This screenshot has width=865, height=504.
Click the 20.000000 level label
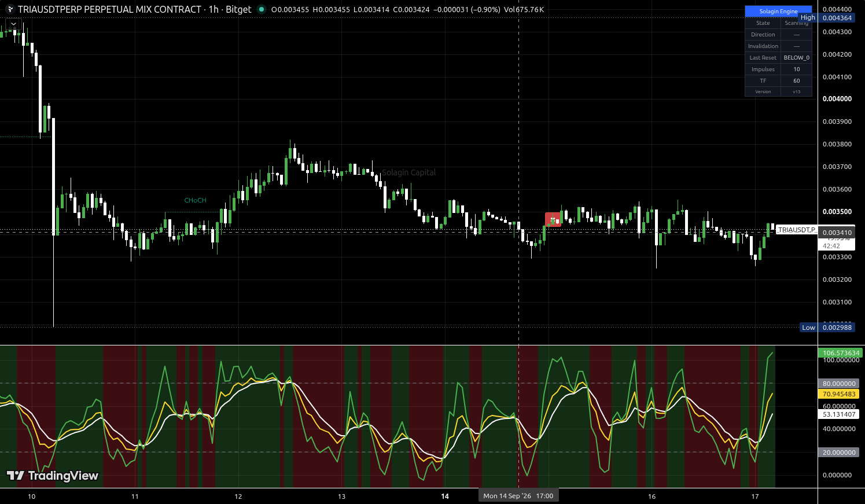pyautogui.click(x=839, y=453)
